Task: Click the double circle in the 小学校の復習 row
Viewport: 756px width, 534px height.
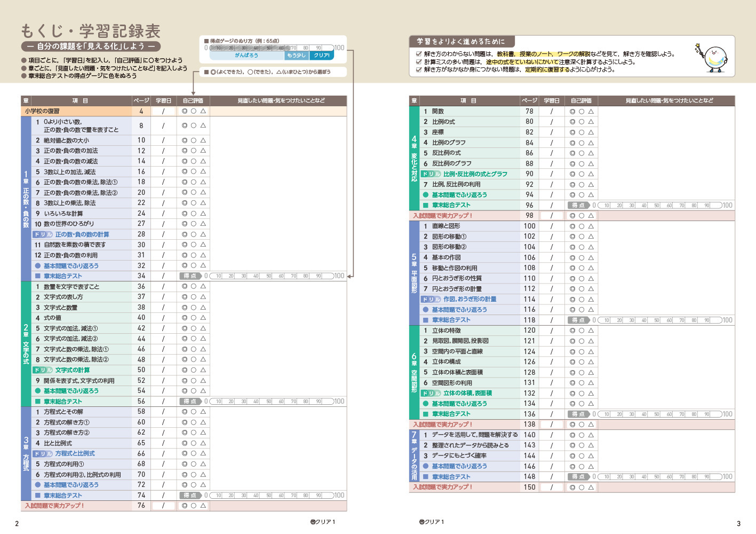Action: tap(185, 112)
